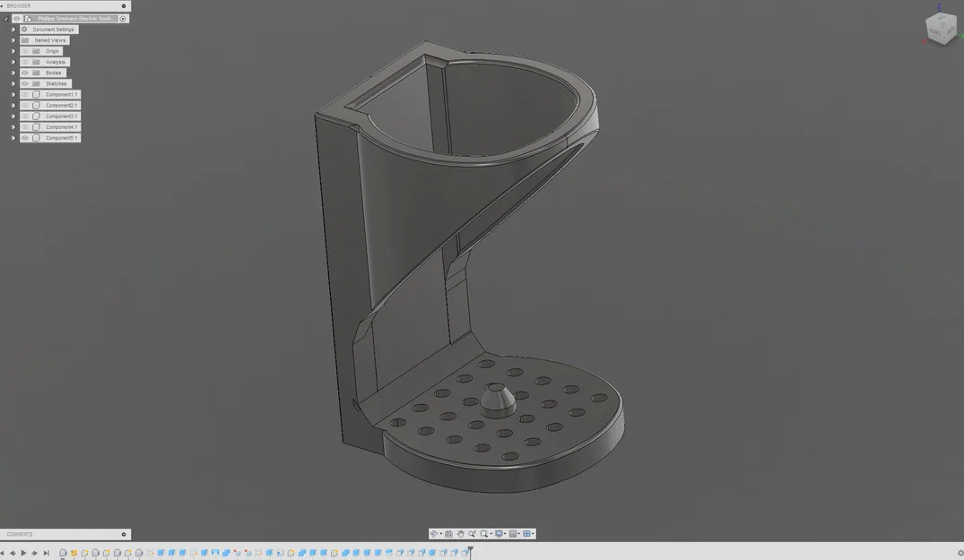Go to start of timeline
964x560 pixels.
pos(2,553)
